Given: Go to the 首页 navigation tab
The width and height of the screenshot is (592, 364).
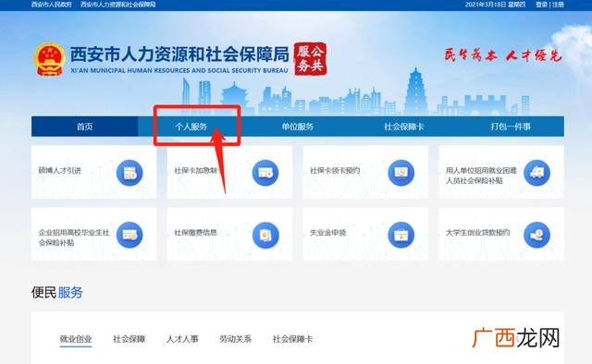Looking at the screenshot, I should [x=84, y=127].
